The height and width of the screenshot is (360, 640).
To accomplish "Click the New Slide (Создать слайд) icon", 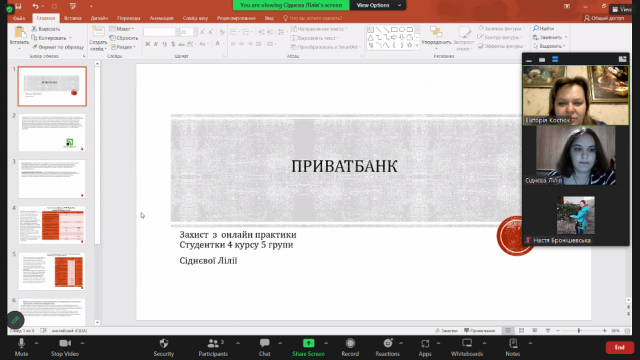I will coord(98,32).
